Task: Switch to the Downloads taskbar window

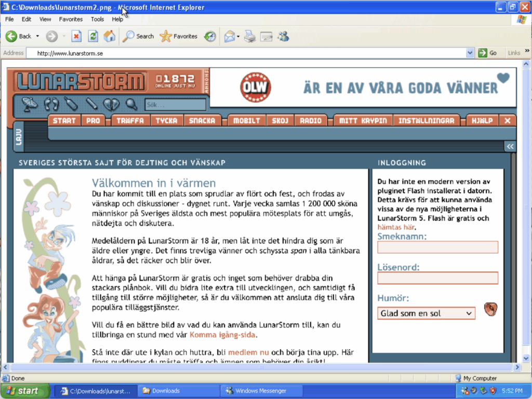Action: pos(179,391)
